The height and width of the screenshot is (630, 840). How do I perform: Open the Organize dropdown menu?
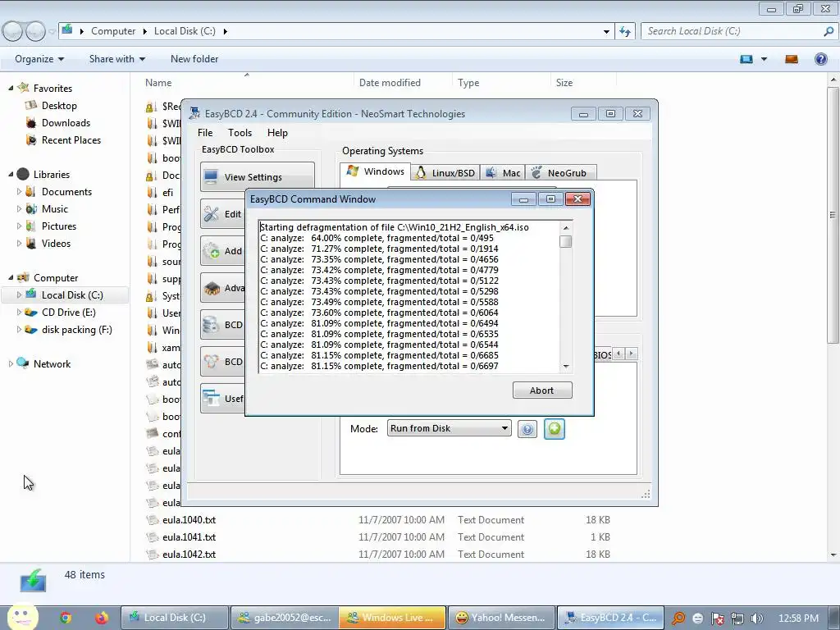(x=39, y=59)
